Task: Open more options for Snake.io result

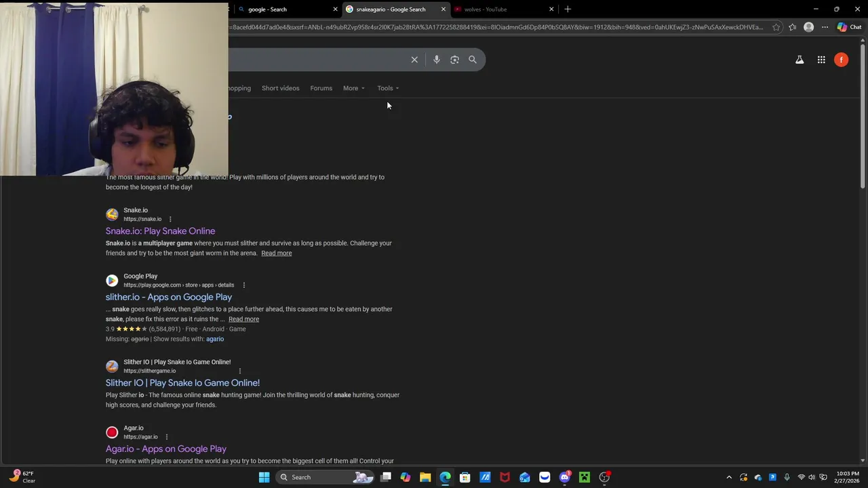Action: pyautogui.click(x=170, y=219)
